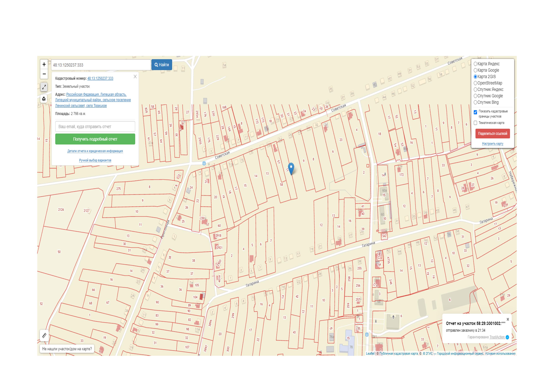554x392 pixels.
Task: Select Спутник Google satellite layer
Action: (x=475, y=96)
